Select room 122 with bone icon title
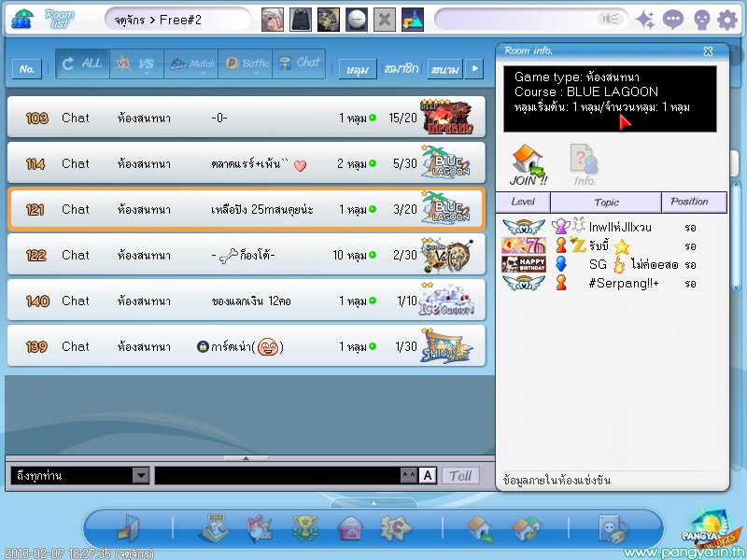 [247, 254]
